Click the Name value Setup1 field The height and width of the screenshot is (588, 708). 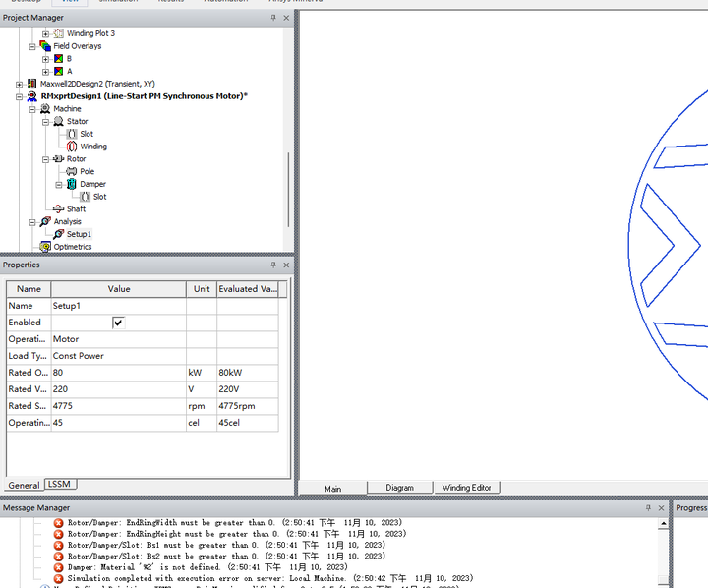[x=119, y=306]
